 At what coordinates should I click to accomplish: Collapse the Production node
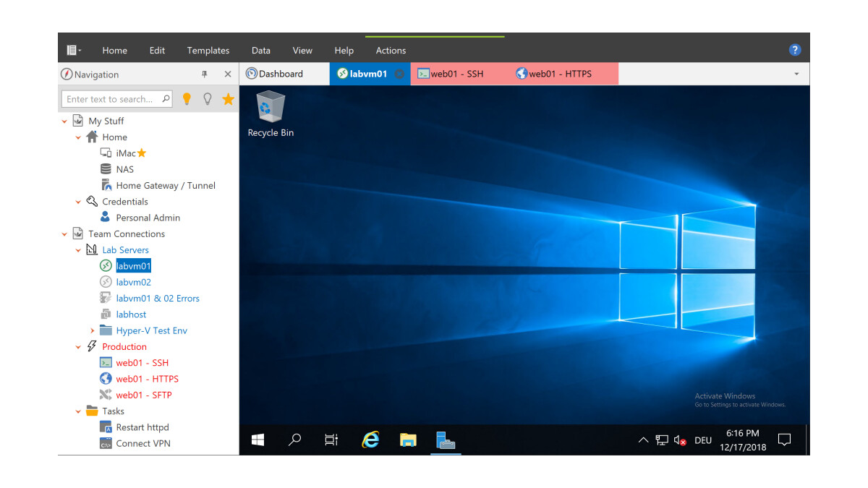pyautogui.click(x=79, y=347)
